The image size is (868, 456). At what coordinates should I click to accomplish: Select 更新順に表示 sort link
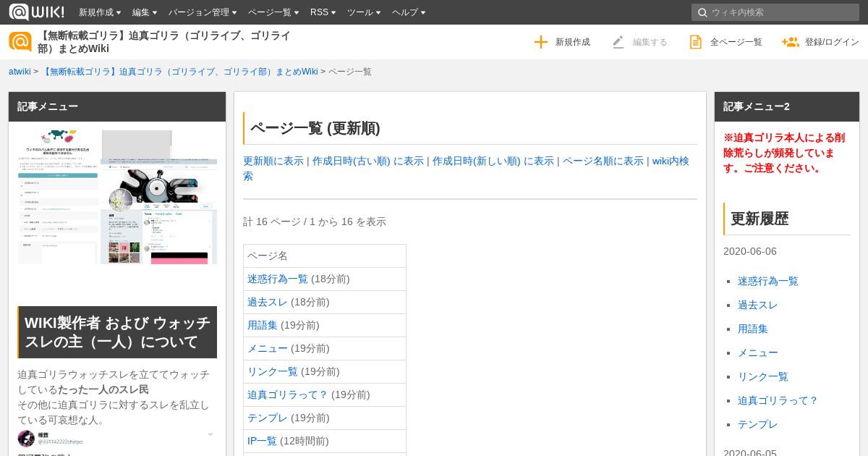(273, 161)
